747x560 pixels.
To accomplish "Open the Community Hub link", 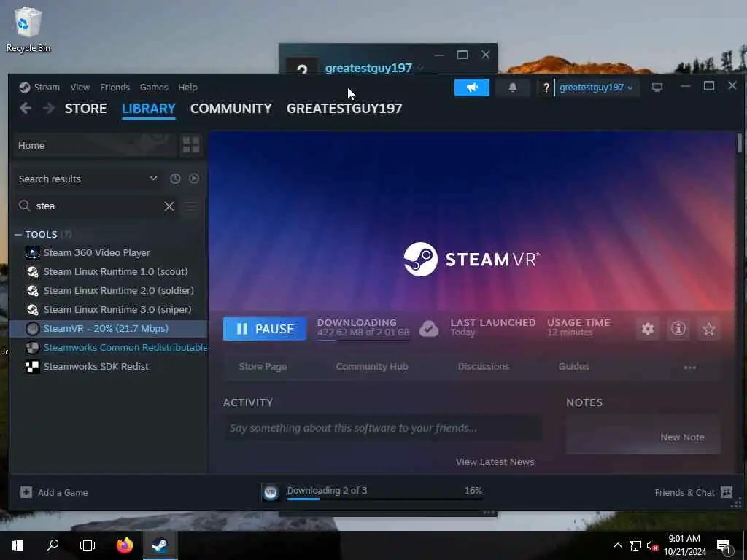I will tap(372, 367).
